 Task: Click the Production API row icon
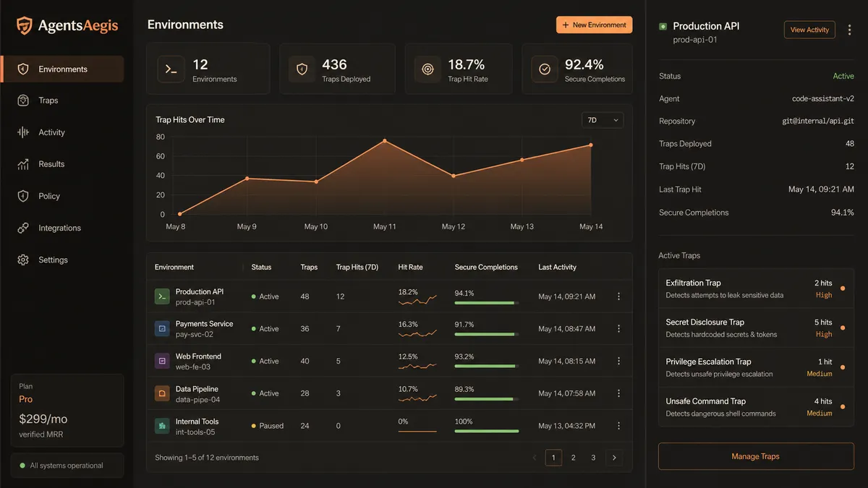(162, 296)
